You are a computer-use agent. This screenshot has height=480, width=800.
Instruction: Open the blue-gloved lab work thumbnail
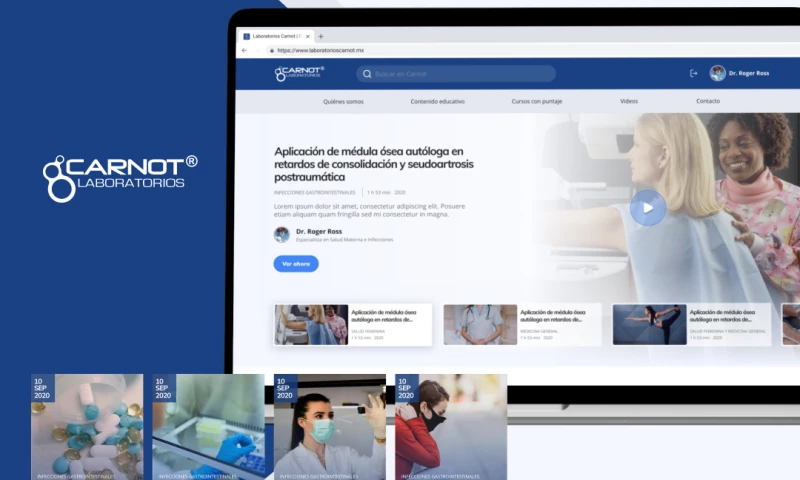click(209, 427)
